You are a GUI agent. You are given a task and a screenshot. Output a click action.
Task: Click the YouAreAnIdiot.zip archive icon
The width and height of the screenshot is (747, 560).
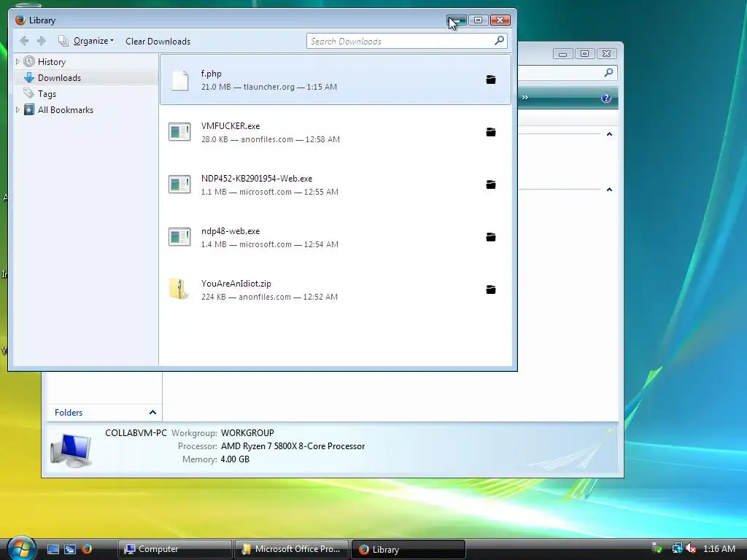[x=178, y=289]
